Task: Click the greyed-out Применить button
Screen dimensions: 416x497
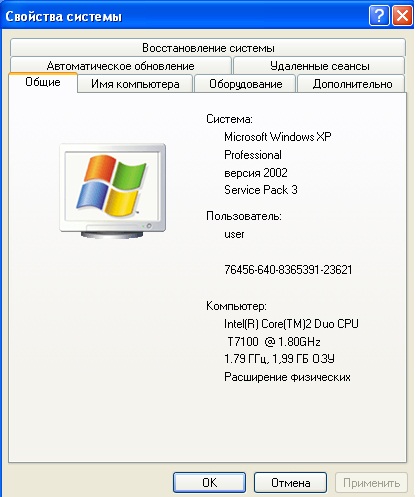Action: [371, 482]
